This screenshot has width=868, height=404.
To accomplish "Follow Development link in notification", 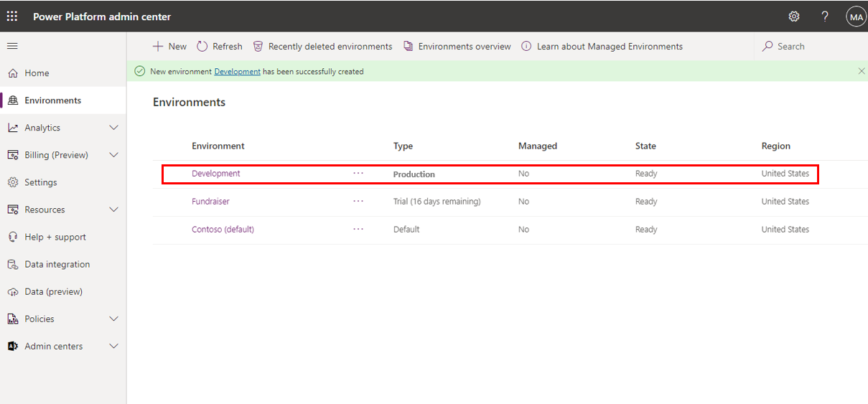I will click(237, 72).
